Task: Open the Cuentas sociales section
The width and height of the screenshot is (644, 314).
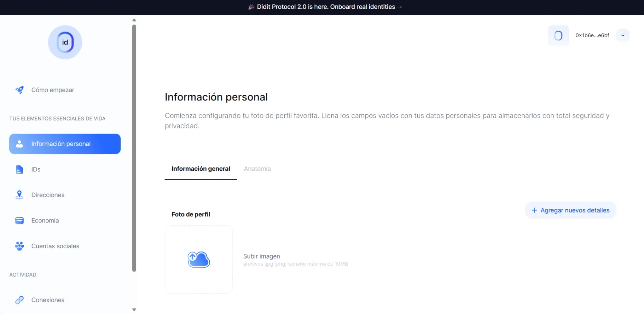Action: [55, 246]
